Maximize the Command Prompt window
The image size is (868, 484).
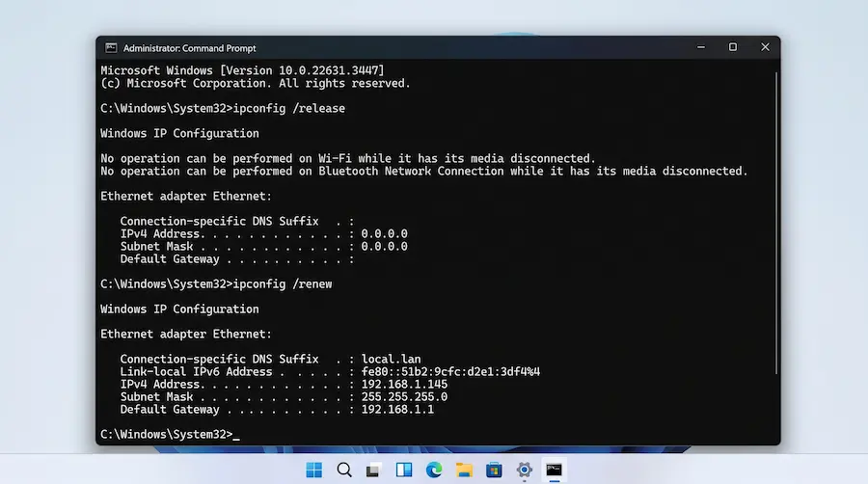pyautogui.click(x=732, y=47)
